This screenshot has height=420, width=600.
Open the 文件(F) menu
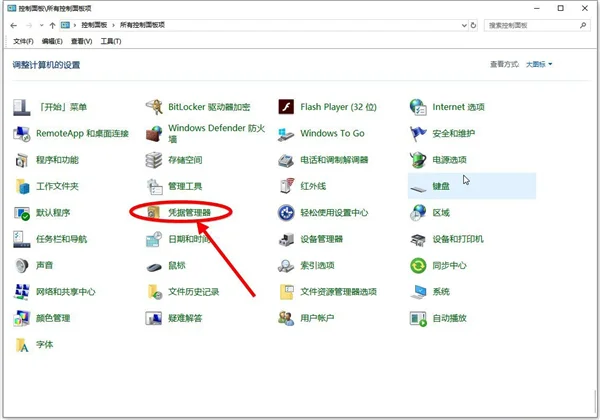pyautogui.click(x=23, y=41)
